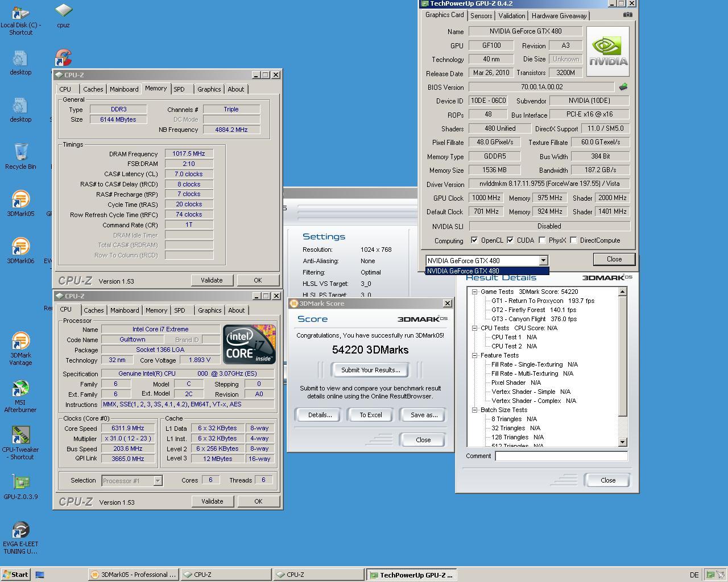Open the Recycle Bin
Image resolution: width=728 pixels, height=582 pixels.
pyautogui.click(x=20, y=151)
